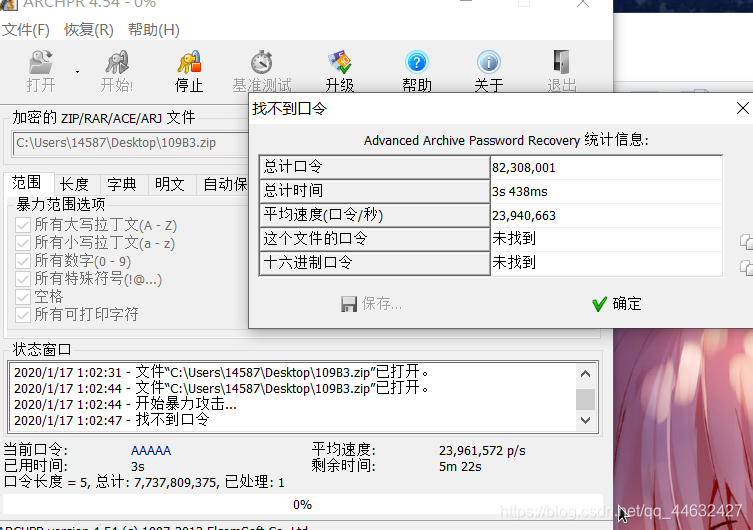Toggle 所有可打印字符 checkbox
The image size is (753, 530).
(23, 315)
